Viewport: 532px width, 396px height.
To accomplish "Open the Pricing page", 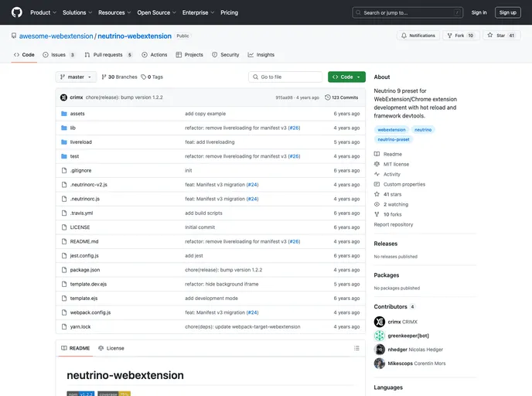I will click(x=229, y=12).
